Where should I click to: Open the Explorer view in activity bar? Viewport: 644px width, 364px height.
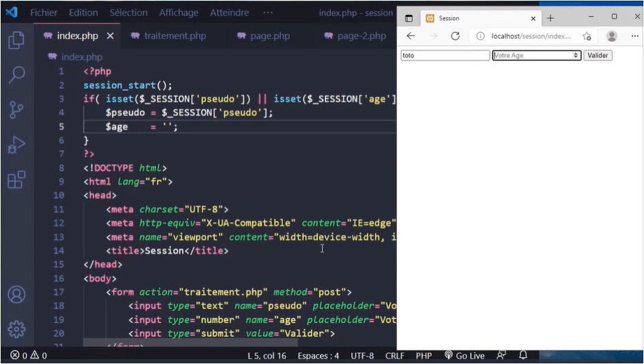(16, 40)
